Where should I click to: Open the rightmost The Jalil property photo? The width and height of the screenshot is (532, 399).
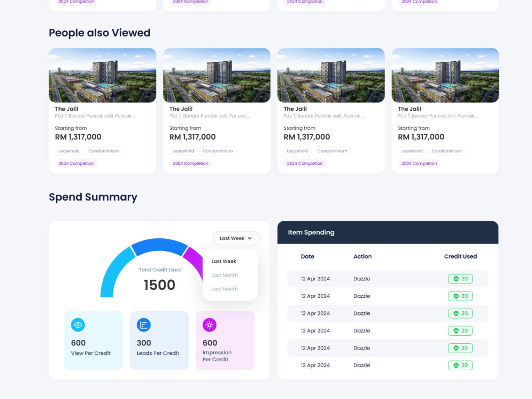[x=445, y=76]
